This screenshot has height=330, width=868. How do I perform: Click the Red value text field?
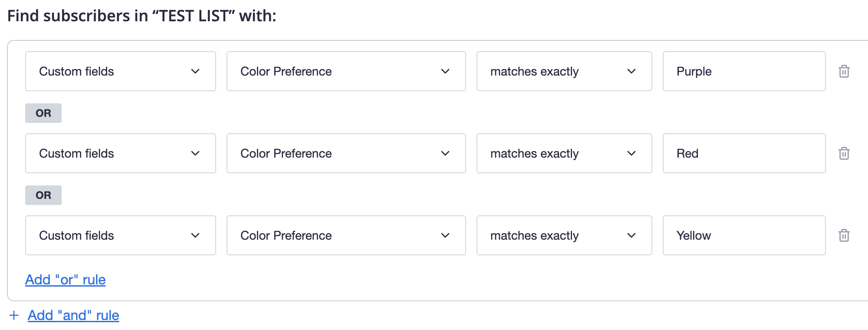tap(743, 153)
